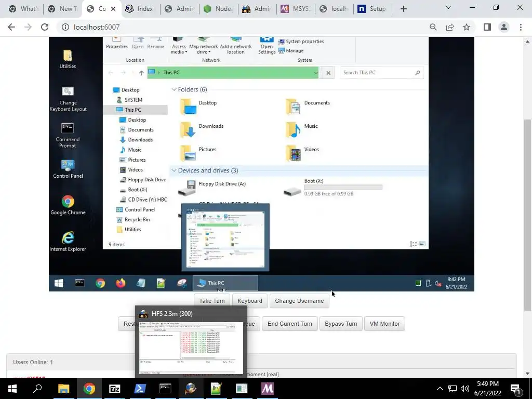Open Chrome's three-dot menu

pos(521,27)
